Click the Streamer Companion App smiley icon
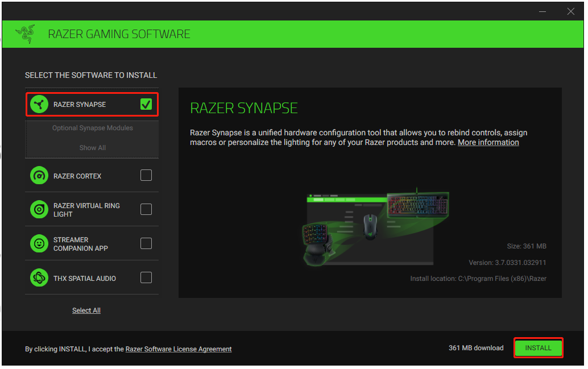 point(39,244)
